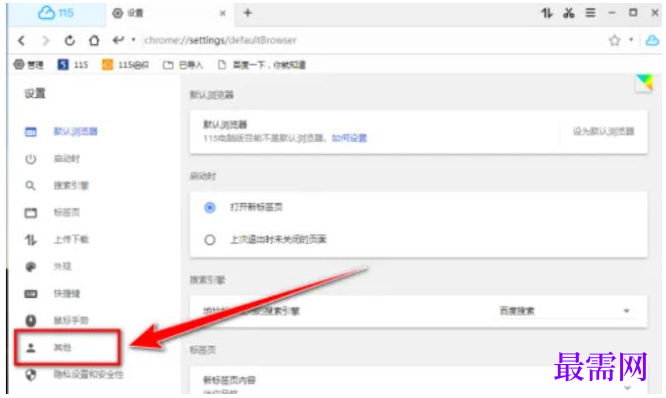The image size is (666, 398).
Task: Open the 百度一下，你就知道 bookmark
Action: [x=261, y=65]
